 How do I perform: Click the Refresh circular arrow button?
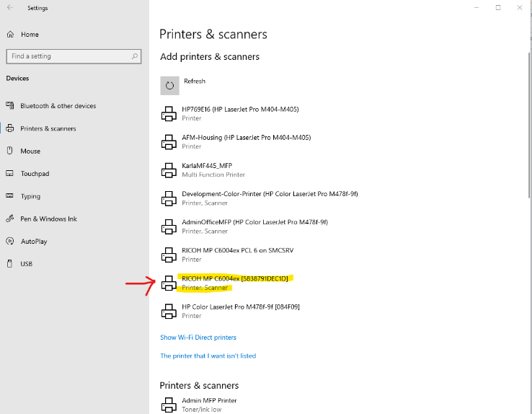169,86
